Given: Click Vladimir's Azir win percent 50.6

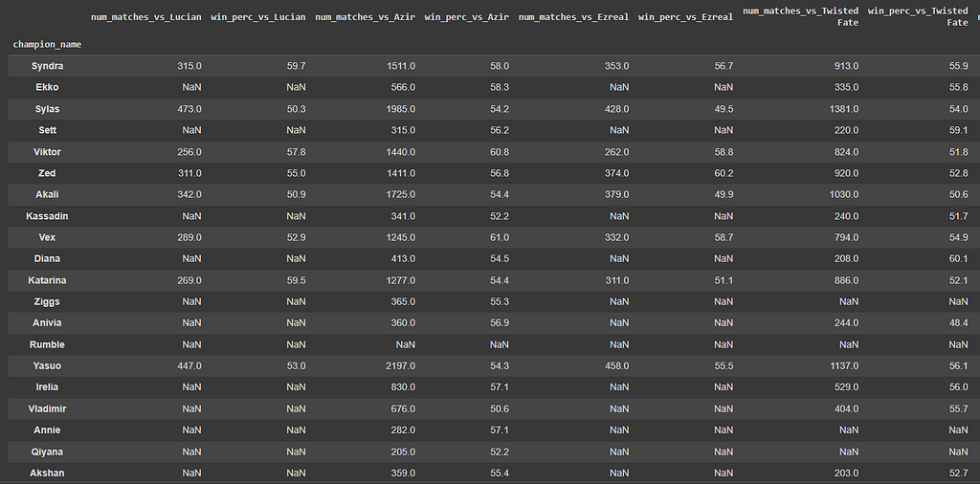Looking at the screenshot, I should (500, 409).
